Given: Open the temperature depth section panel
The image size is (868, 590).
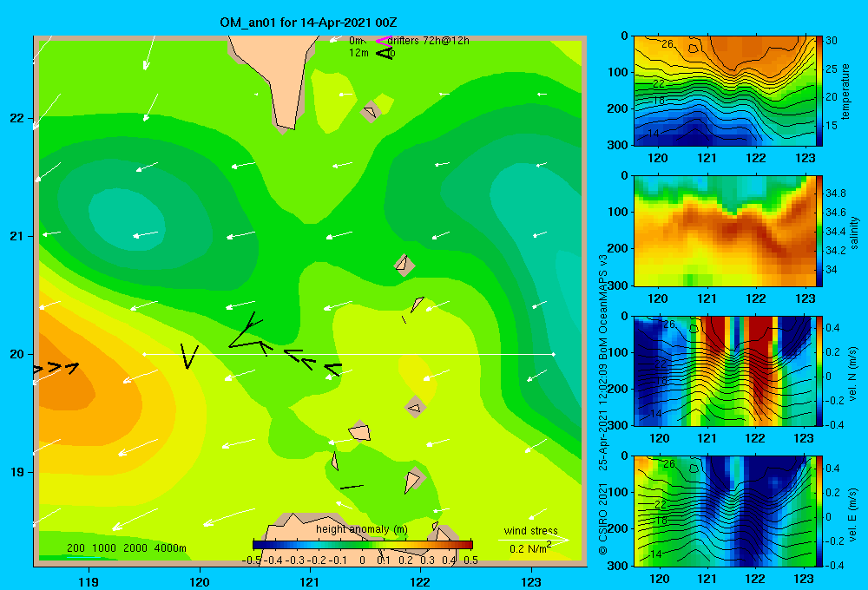Looking at the screenshot, I should [724, 91].
